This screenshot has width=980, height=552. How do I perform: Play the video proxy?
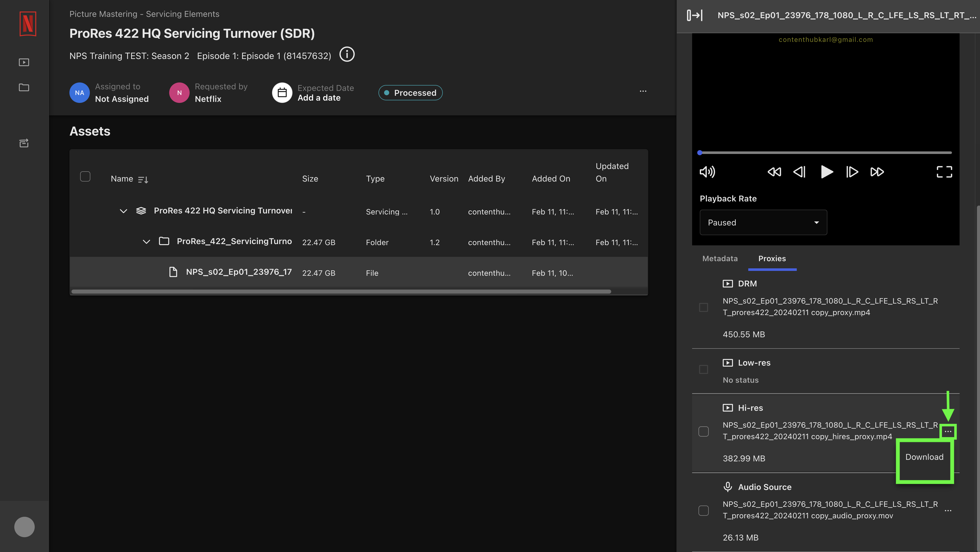(x=827, y=172)
